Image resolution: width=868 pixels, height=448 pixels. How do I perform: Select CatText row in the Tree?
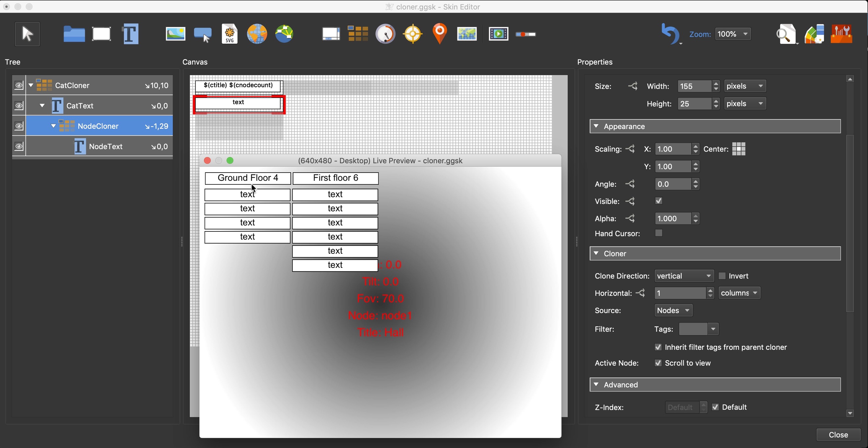click(x=99, y=106)
